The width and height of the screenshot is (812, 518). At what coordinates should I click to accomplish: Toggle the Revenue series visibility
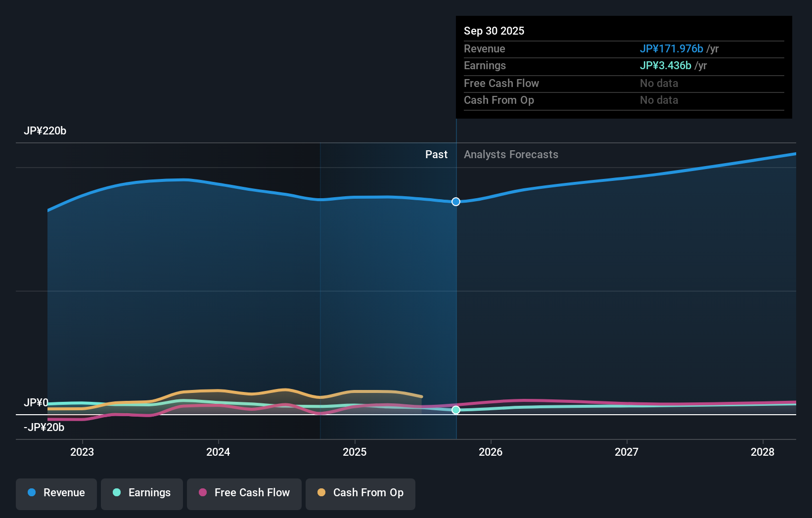point(56,493)
